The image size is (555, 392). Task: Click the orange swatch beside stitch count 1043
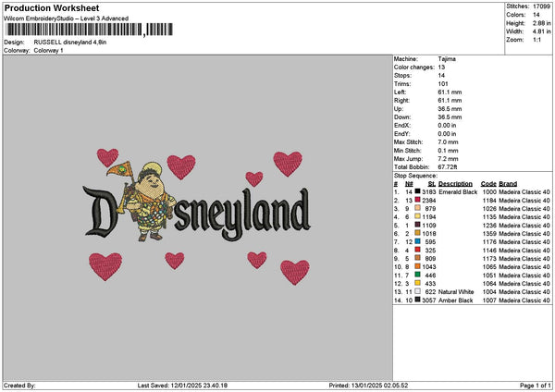tap(418, 266)
